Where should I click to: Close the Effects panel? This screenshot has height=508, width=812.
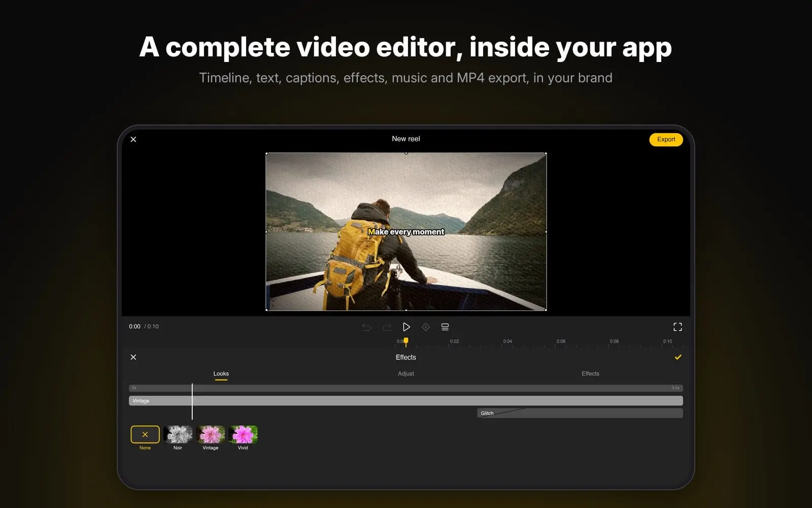(133, 357)
